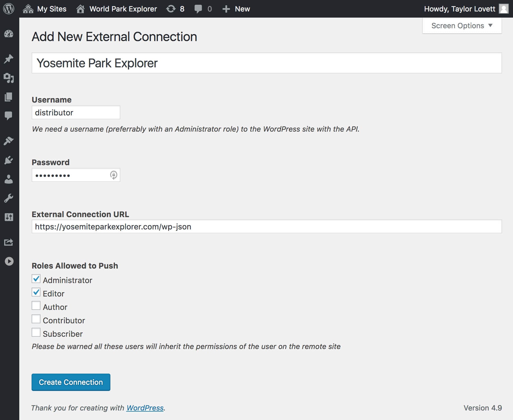Click the External Connection URL label
Screen dimensions: 513x420
[80, 214]
